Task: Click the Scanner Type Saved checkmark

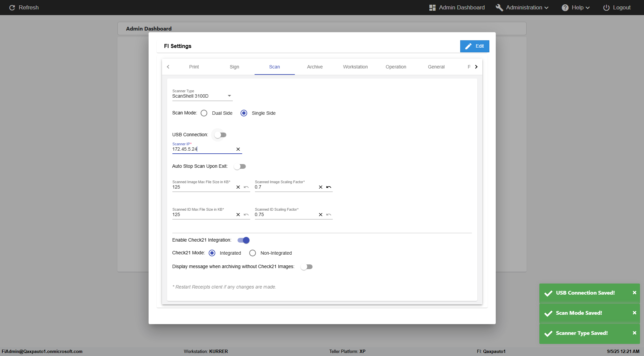Action: pos(548,334)
